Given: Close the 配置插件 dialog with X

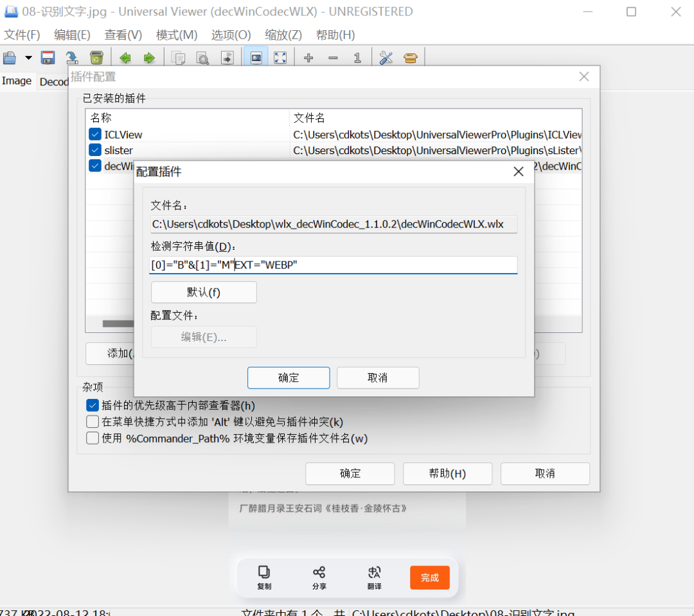Looking at the screenshot, I should pyautogui.click(x=519, y=172).
